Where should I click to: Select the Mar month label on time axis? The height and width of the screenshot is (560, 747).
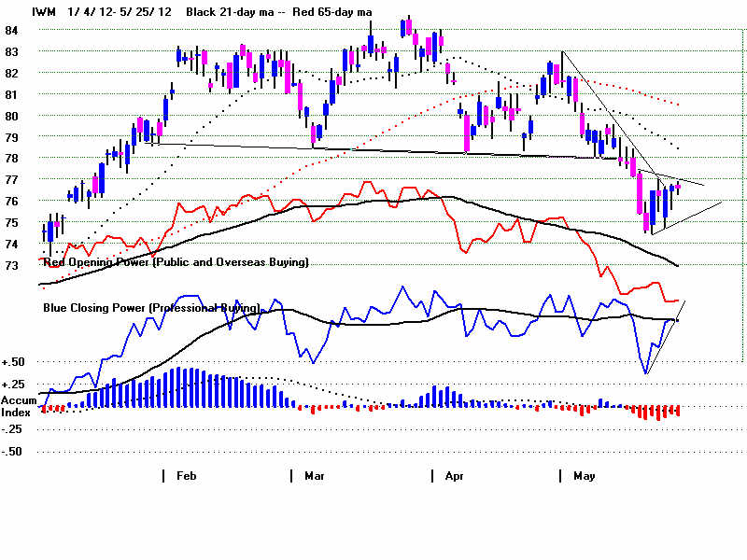click(x=315, y=476)
